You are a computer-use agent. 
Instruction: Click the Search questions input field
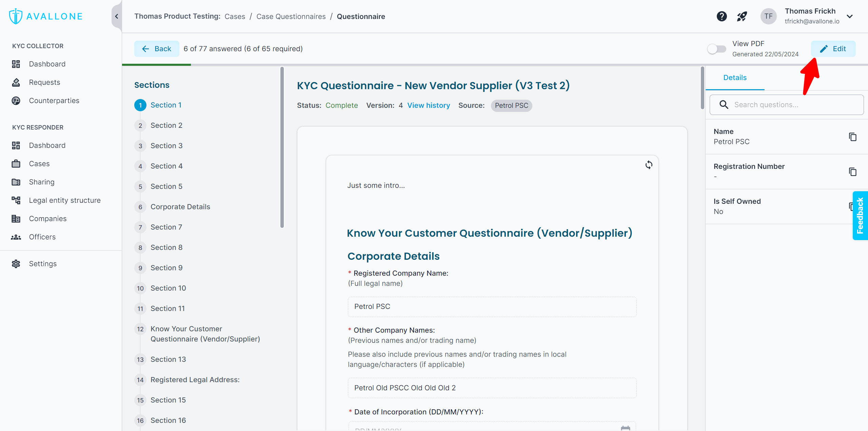(786, 105)
